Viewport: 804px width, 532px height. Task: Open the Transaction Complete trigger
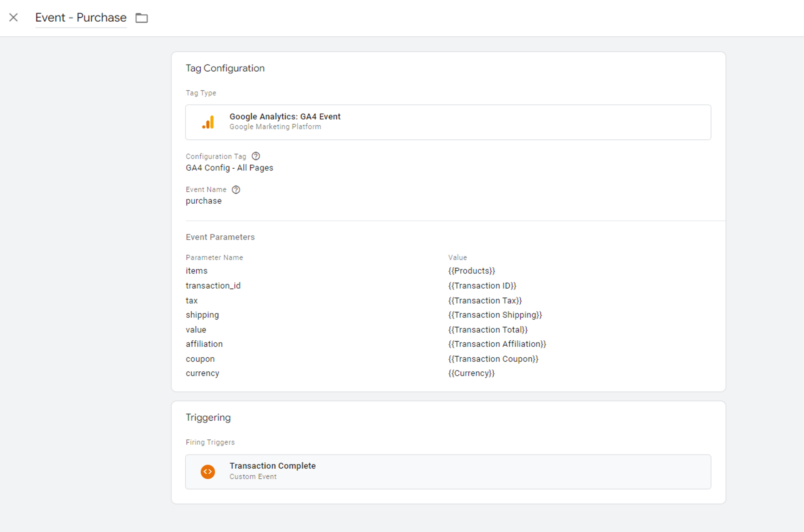click(x=272, y=466)
